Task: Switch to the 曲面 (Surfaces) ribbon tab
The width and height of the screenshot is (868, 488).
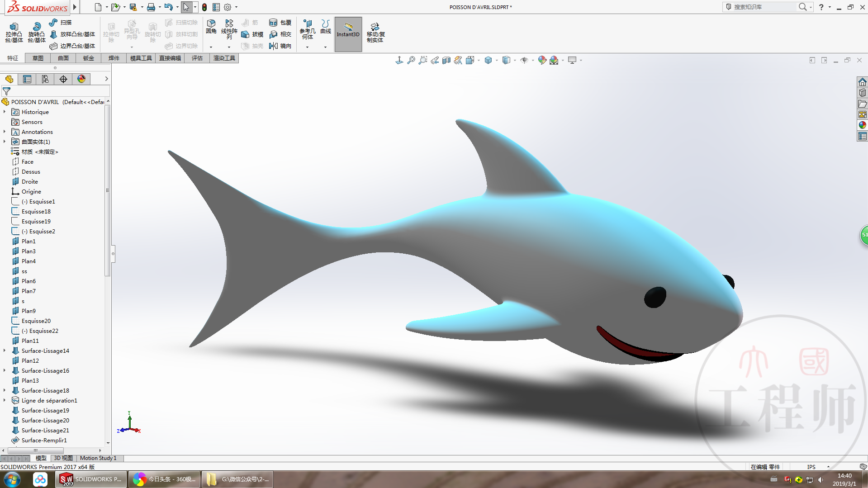Action: pos(63,58)
